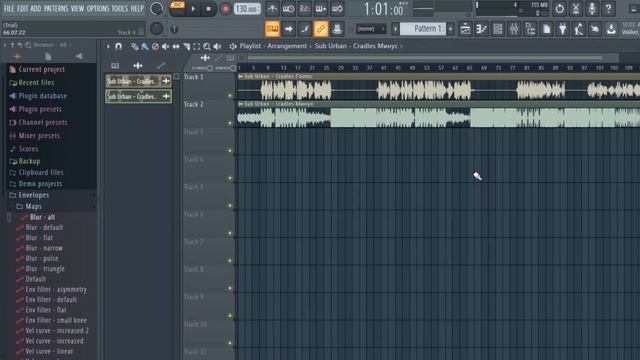Click the wait-for-input icon next to metronome
The image size is (640, 360).
tap(288, 9)
